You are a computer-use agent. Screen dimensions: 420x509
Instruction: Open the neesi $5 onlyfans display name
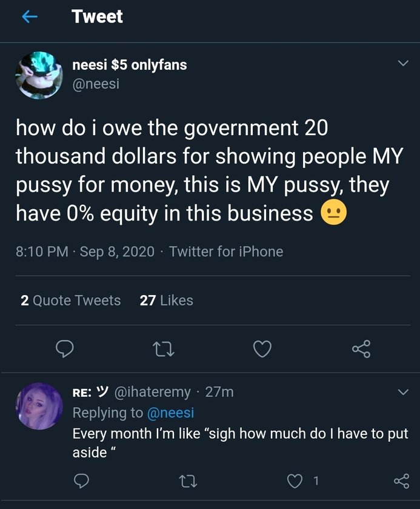pos(130,65)
